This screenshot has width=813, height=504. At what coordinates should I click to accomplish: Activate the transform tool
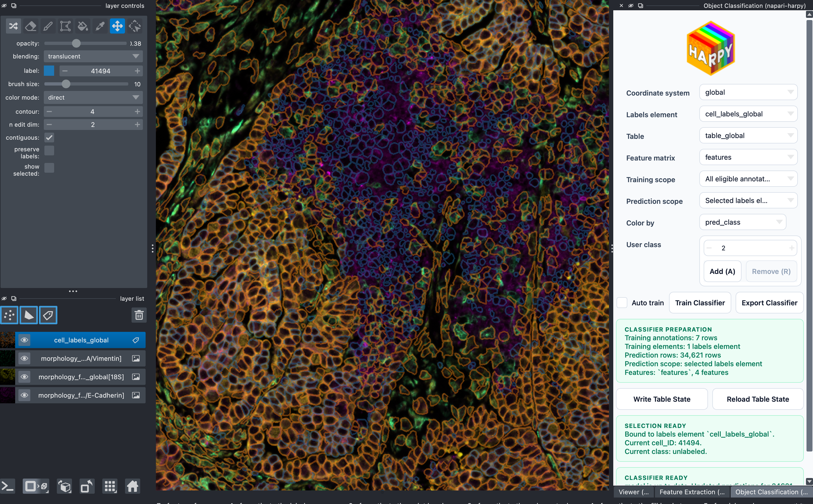[135, 26]
